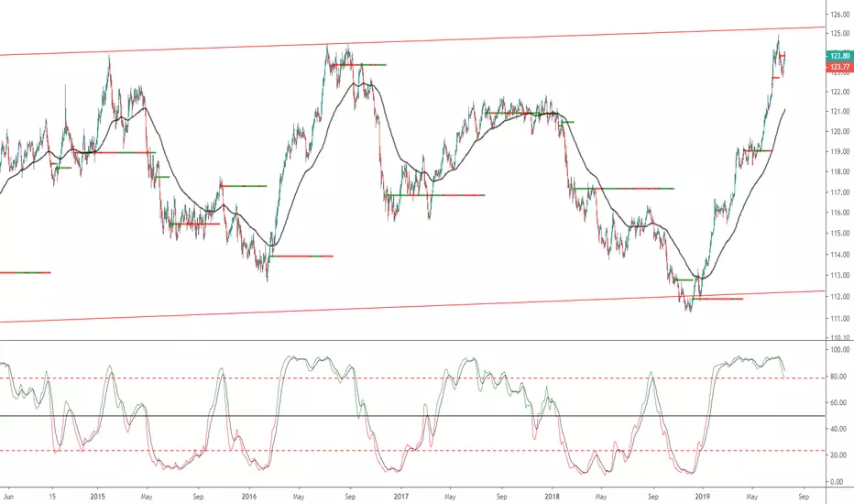The image size is (854, 504).
Task: Select the solid 50 midline in the oscillator
Action: 413,416
